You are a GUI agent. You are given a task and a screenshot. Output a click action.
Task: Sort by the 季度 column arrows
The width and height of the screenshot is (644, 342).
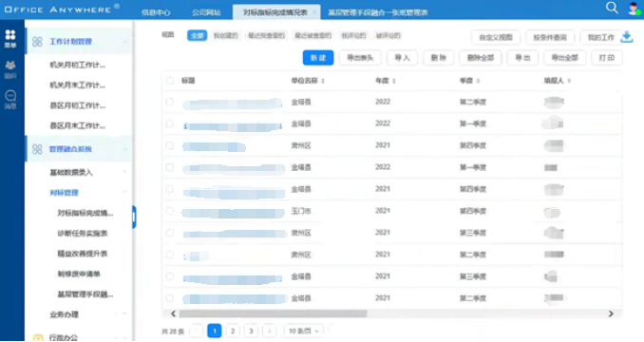click(479, 81)
